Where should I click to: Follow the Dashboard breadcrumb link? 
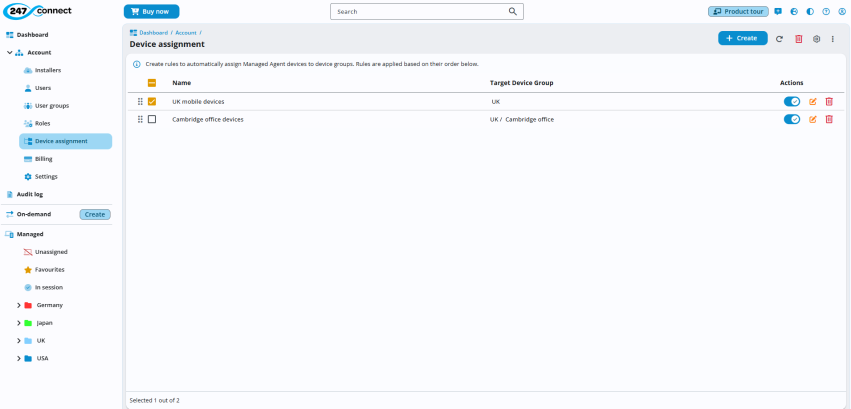(154, 33)
